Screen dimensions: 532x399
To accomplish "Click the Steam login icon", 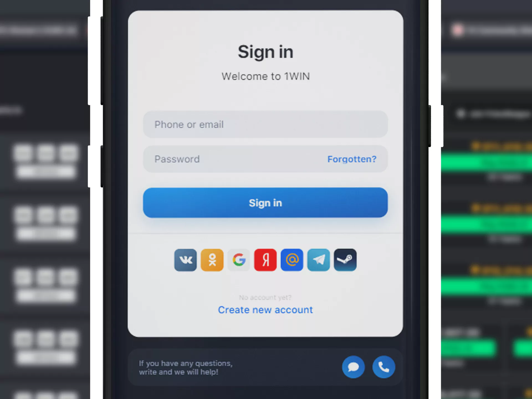I will coord(345,260).
